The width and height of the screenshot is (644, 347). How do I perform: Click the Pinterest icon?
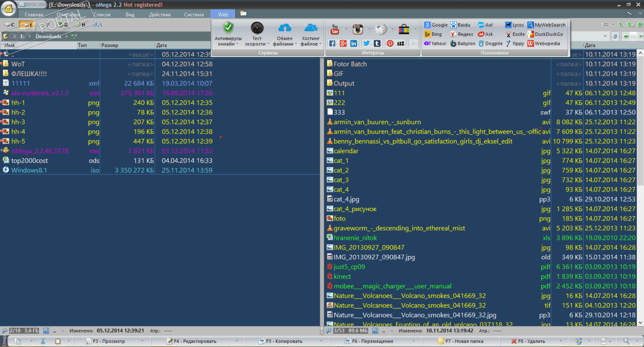390,44
